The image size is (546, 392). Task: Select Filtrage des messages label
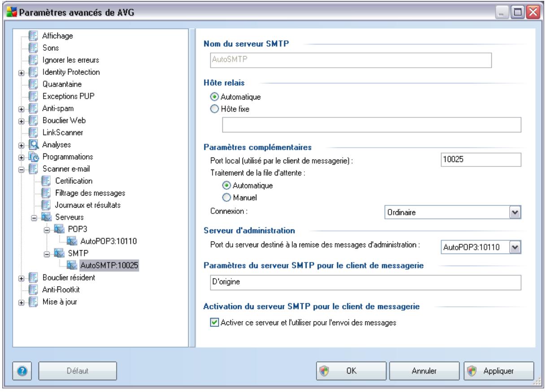(x=90, y=193)
